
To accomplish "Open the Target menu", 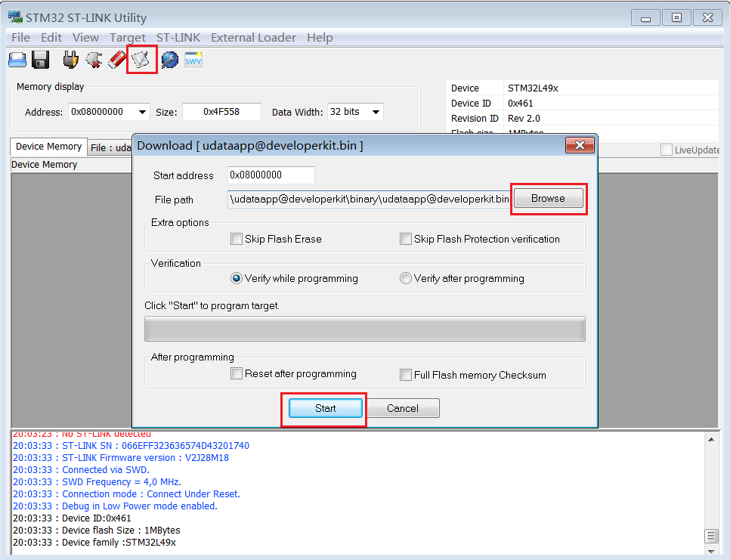I will pyautogui.click(x=128, y=37).
